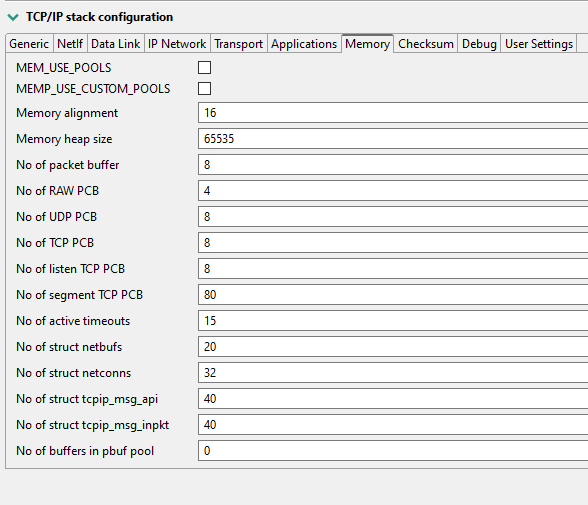Click the 'No of RAW PCB' label
588x505 pixels.
pos(57,191)
